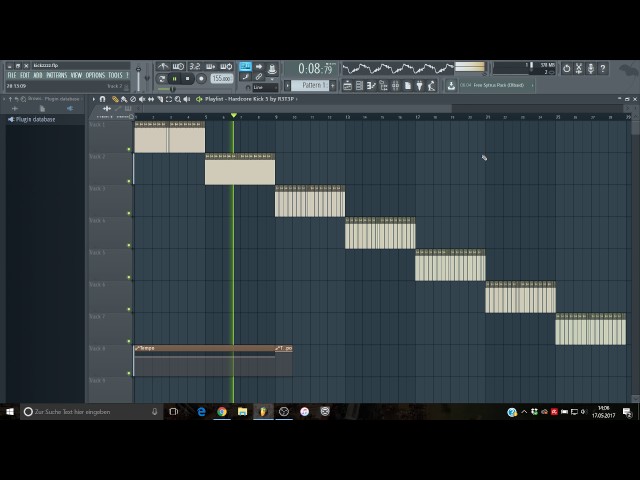Viewport: 640px width, 480px height.
Task: Open the snap dropdown showing Line
Action: 265,87
